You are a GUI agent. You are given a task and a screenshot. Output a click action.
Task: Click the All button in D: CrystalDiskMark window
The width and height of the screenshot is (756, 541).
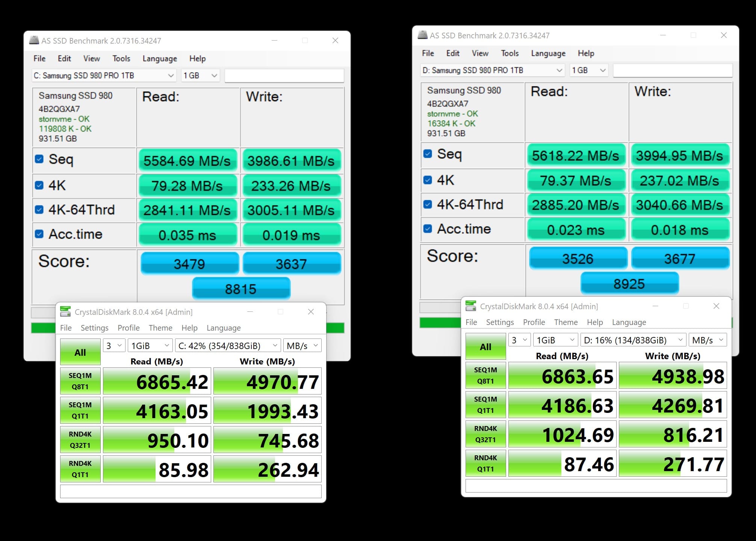485,346
